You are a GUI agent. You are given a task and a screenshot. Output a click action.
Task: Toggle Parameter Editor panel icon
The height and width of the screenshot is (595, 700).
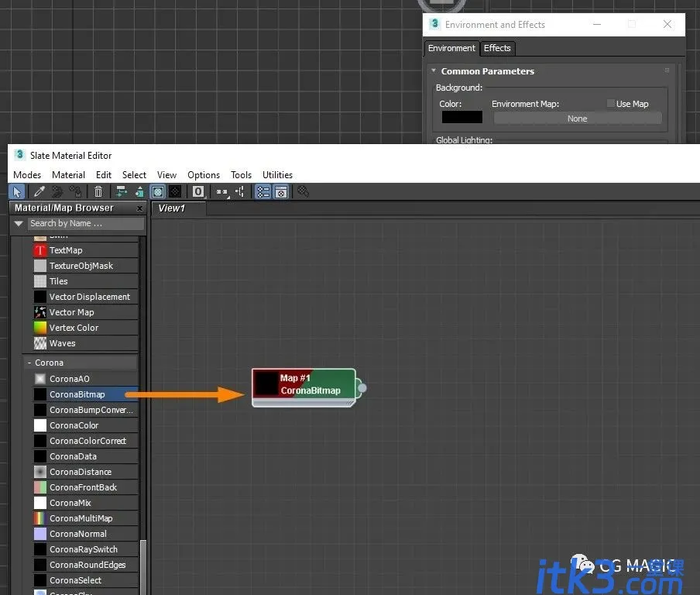click(281, 192)
